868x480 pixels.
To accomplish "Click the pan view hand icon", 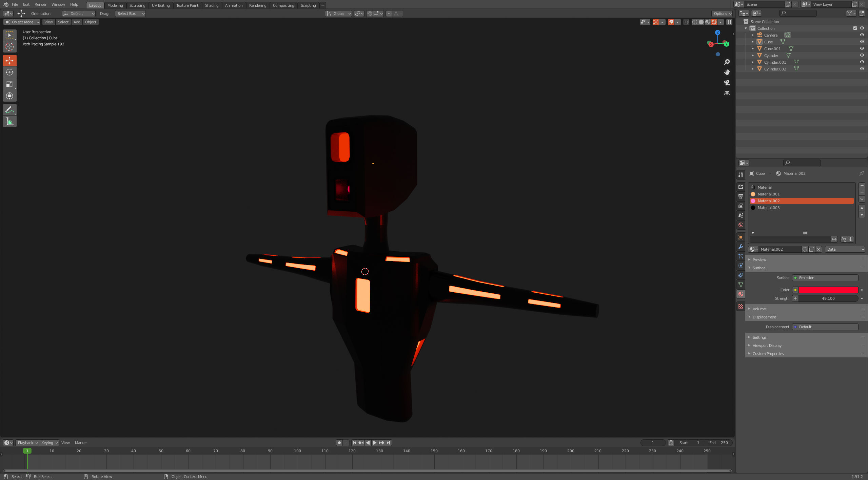I will [727, 72].
